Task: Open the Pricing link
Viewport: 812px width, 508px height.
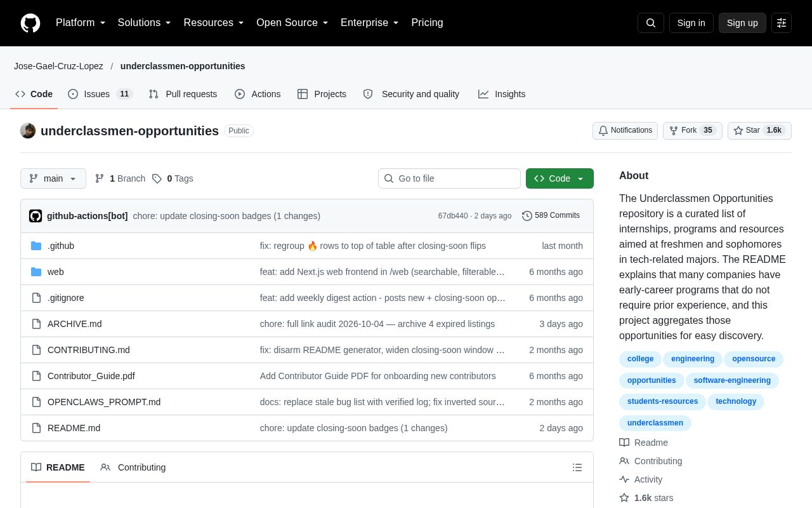Action: 427,23
